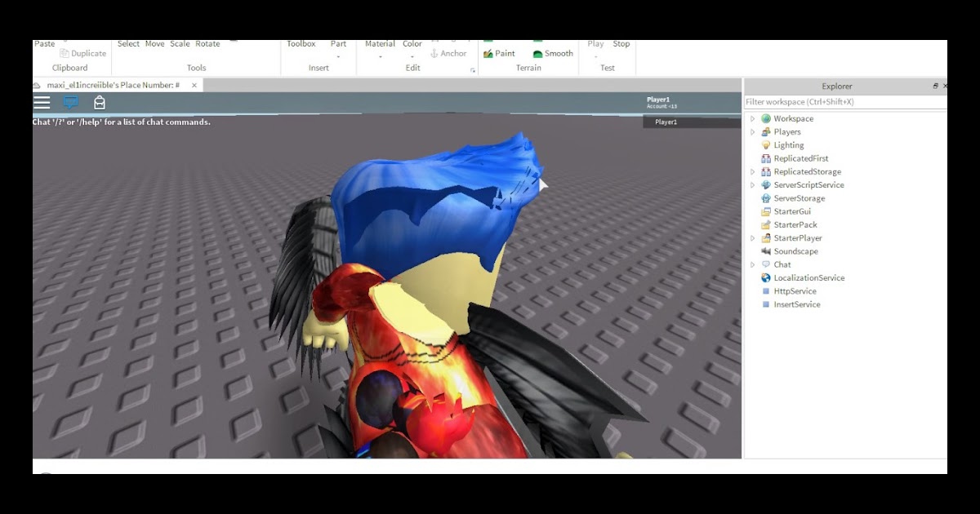Select the LocalizationService tree item label
This screenshot has width=980, height=514.
[x=809, y=277]
